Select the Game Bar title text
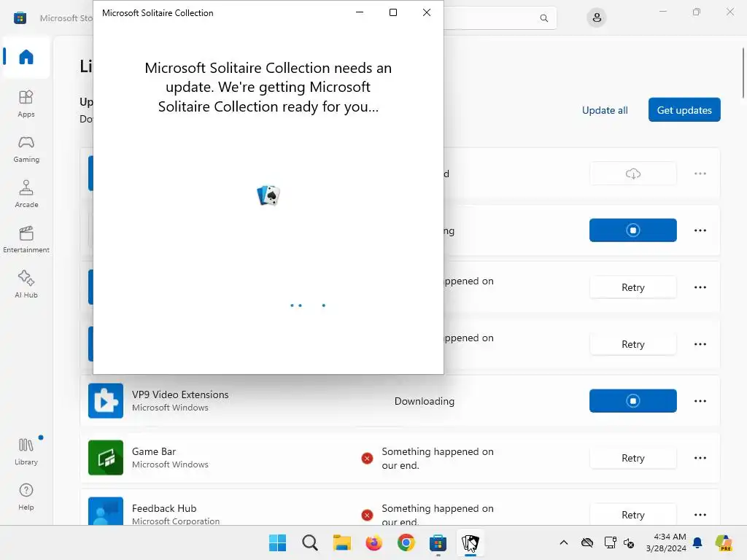Image resolution: width=747 pixels, height=560 pixels. (153, 451)
